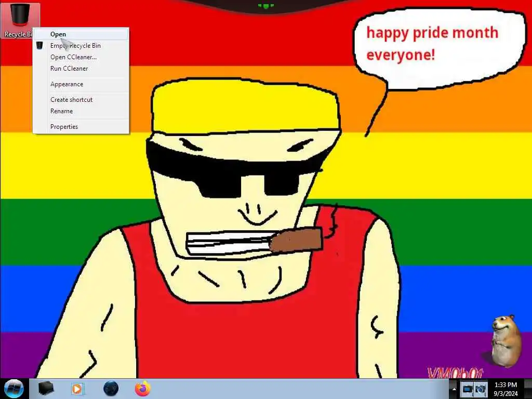Click Open CCleaner... menu entry
532x399 pixels.
pyautogui.click(x=81, y=57)
